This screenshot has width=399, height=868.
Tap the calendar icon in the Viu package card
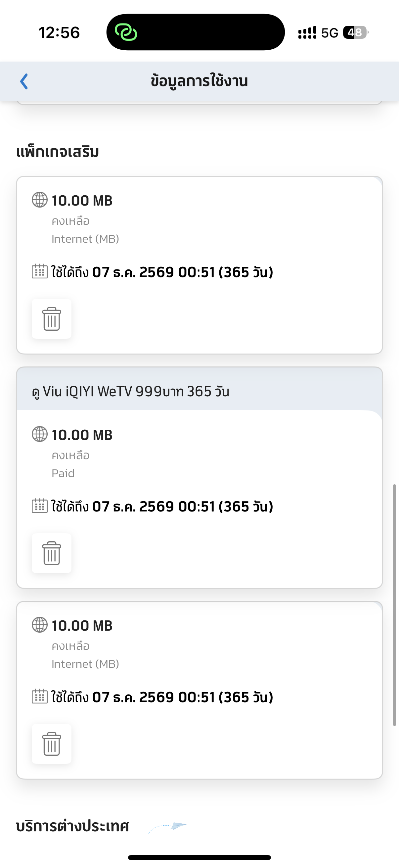pyautogui.click(x=40, y=506)
